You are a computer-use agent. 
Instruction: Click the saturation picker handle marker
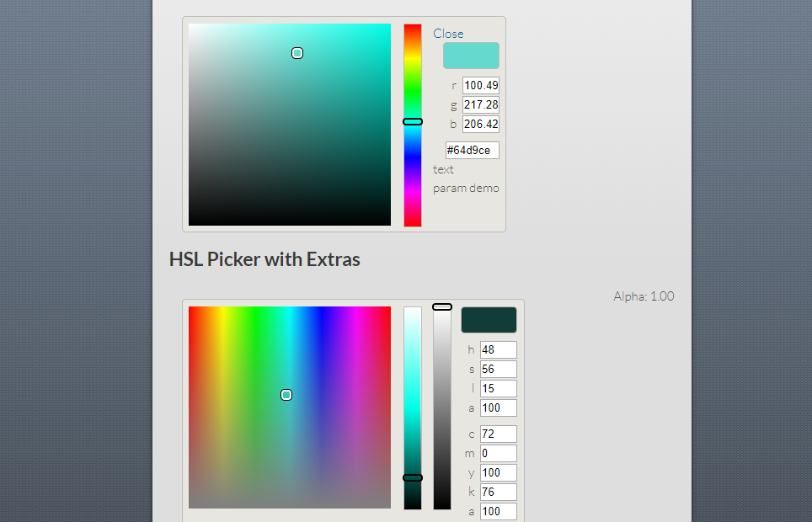tap(297, 52)
